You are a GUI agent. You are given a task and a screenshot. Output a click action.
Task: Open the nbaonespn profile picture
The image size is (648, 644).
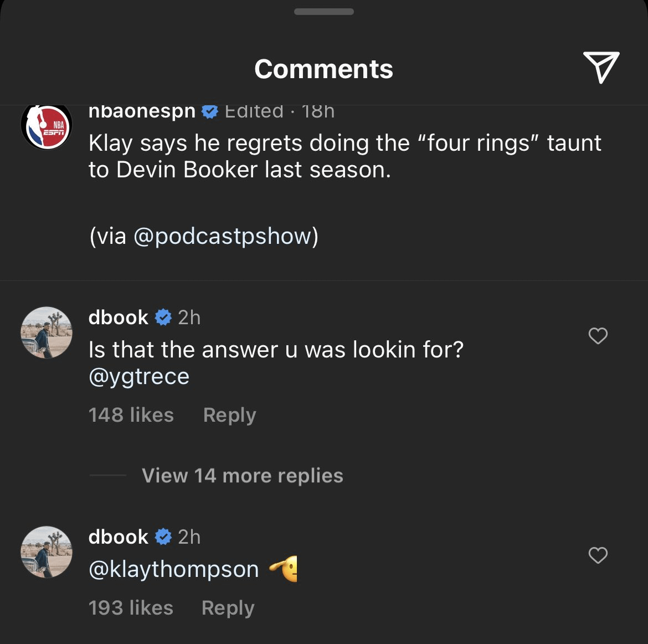[x=47, y=126]
